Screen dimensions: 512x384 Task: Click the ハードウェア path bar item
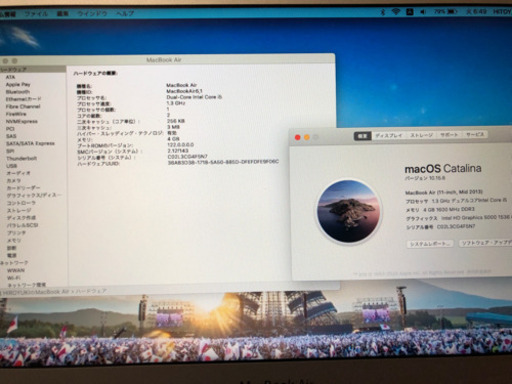point(91,291)
